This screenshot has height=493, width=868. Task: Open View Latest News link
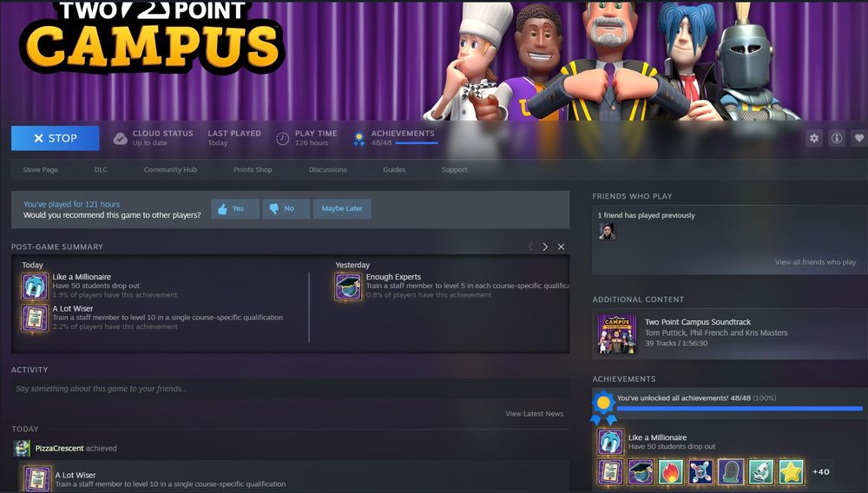point(534,413)
